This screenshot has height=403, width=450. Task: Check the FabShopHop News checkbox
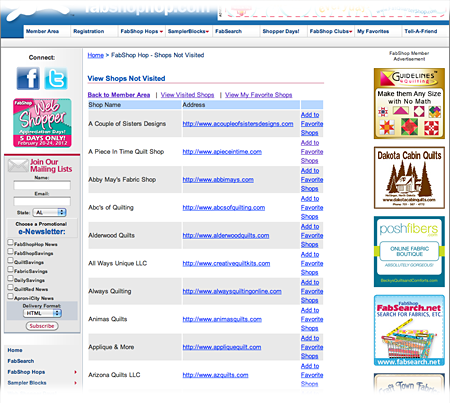(10, 242)
